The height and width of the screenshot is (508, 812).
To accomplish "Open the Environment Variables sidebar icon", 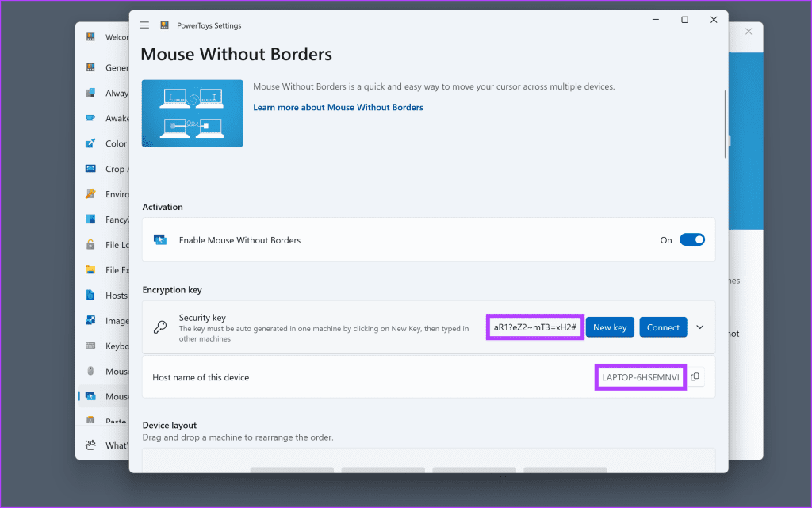I will [90, 194].
